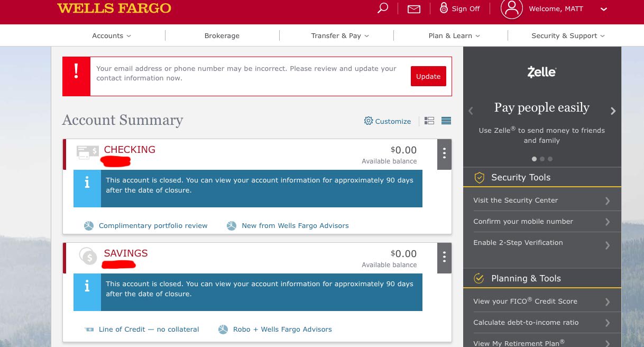Select the list view layout icon
Image resolution: width=644 pixels, height=347 pixels.
coord(446,121)
